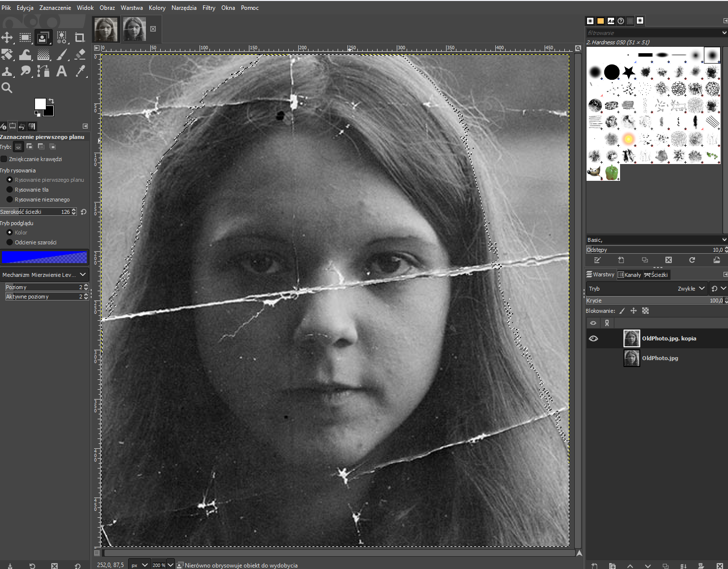Viewport: 728px width, 569px height.
Task: Open the Zaznaczenie menu
Action: point(55,8)
